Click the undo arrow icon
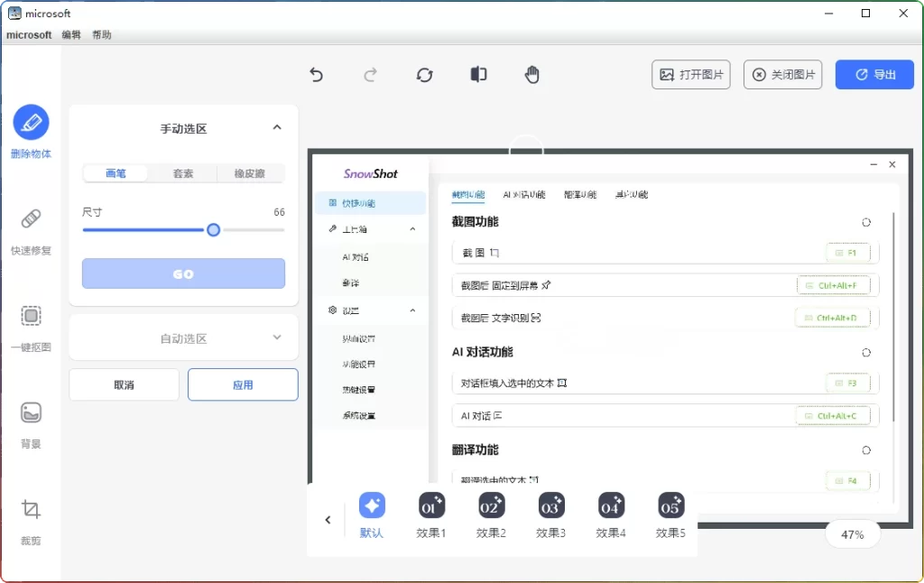Viewport: 924px width, 583px height. pyautogui.click(x=316, y=75)
